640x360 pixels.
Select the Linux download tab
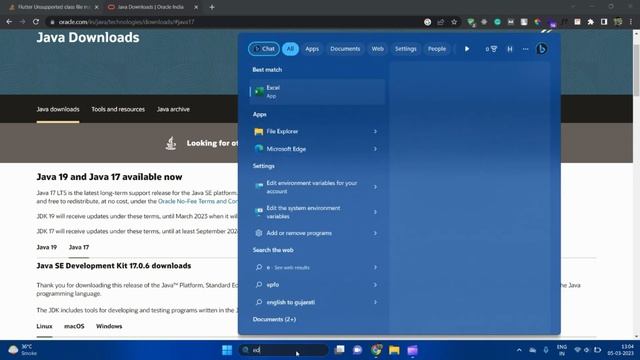coord(44,326)
